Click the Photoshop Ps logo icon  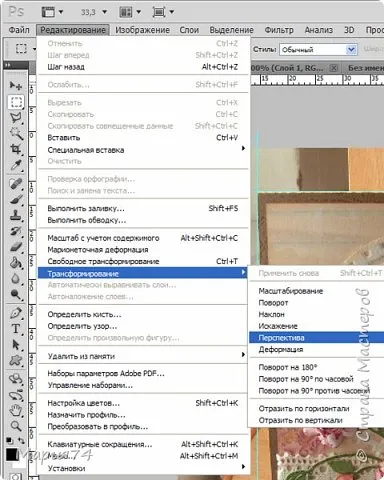16,12
